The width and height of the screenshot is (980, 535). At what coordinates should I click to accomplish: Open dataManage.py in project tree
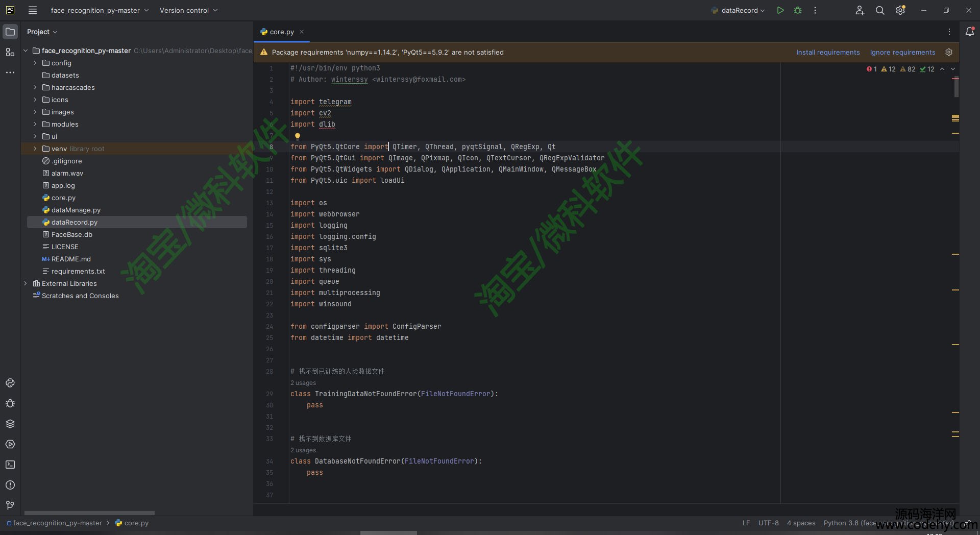[76, 210]
